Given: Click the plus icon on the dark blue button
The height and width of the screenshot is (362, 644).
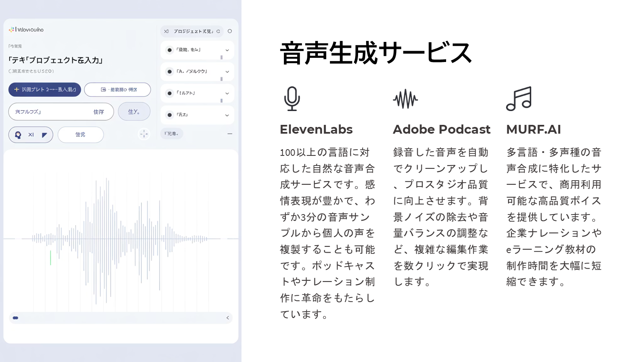Looking at the screenshot, I should [x=17, y=89].
